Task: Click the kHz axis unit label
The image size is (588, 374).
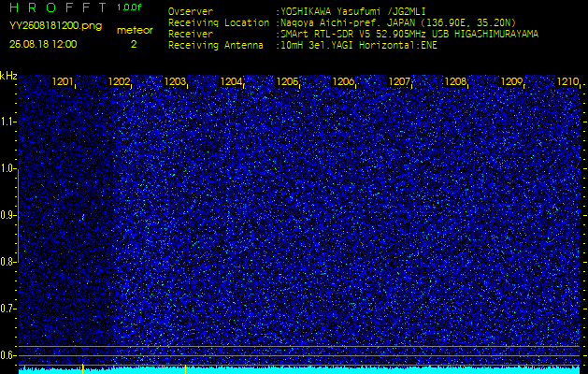Action: click(x=8, y=76)
